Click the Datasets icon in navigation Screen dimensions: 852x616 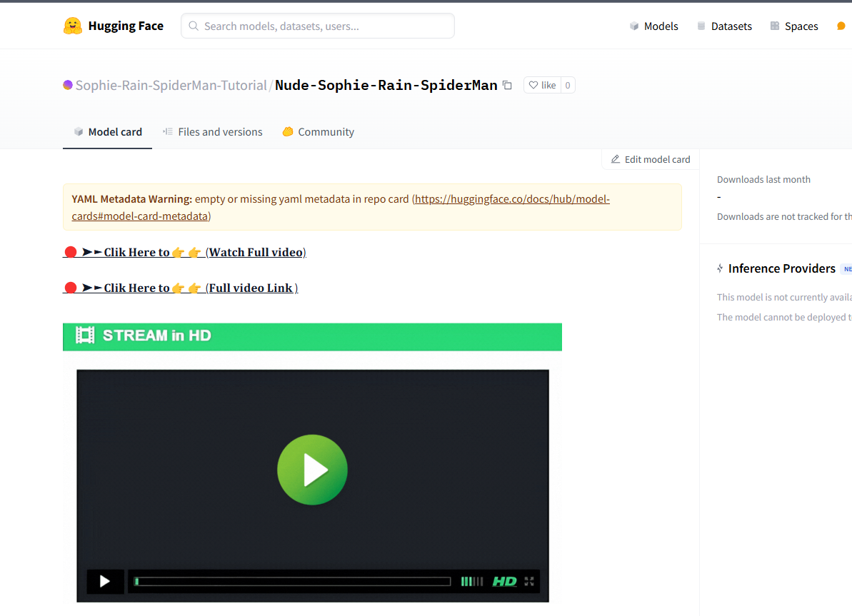coord(701,26)
